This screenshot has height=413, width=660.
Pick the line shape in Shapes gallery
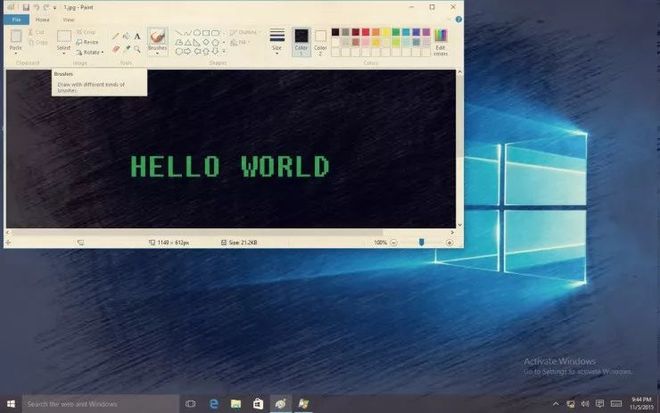(x=179, y=33)
